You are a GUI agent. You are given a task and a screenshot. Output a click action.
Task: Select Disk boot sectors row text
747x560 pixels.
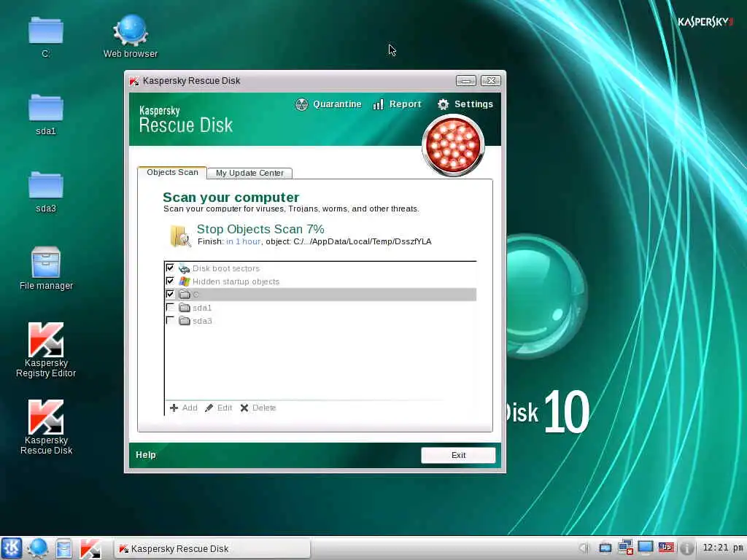(226, 268)
